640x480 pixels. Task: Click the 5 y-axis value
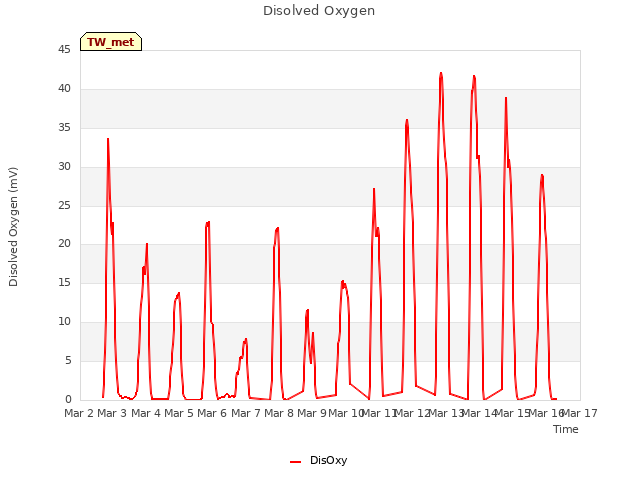[68, 360]
